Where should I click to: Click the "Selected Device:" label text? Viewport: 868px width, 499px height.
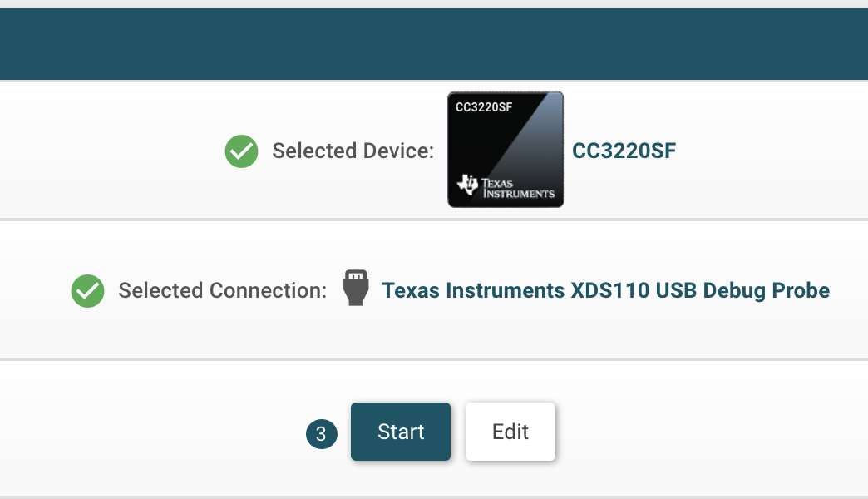click(x=353, y=151)
